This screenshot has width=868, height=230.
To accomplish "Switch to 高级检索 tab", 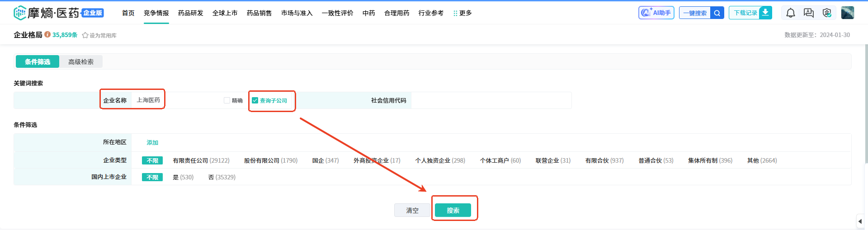I will coord(81,61).
